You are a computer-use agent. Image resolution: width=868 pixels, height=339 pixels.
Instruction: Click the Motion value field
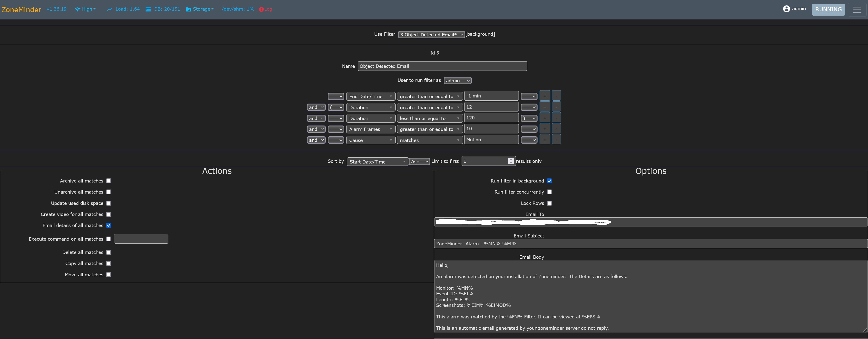click(491, 140)
